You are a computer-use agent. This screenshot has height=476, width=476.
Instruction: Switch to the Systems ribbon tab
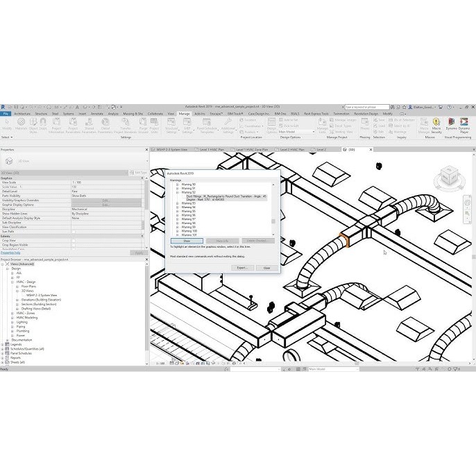pos(68,114)
